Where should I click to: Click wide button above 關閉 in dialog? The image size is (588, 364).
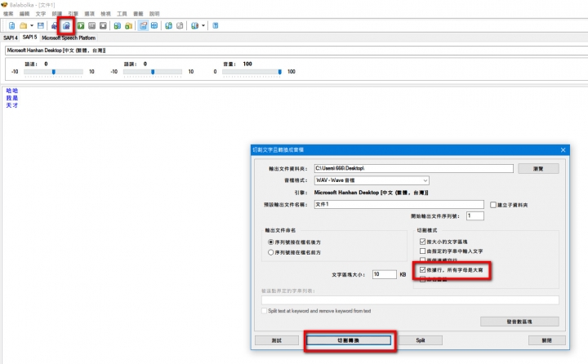pos(519,322)
